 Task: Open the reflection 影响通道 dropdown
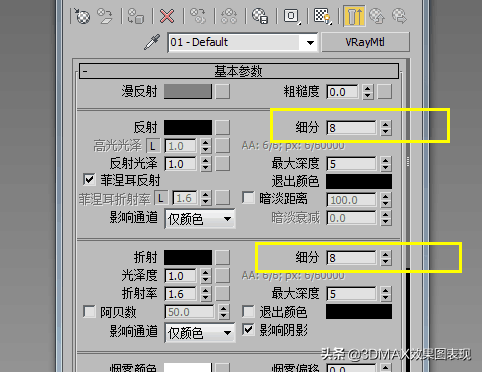pos(200,219)
